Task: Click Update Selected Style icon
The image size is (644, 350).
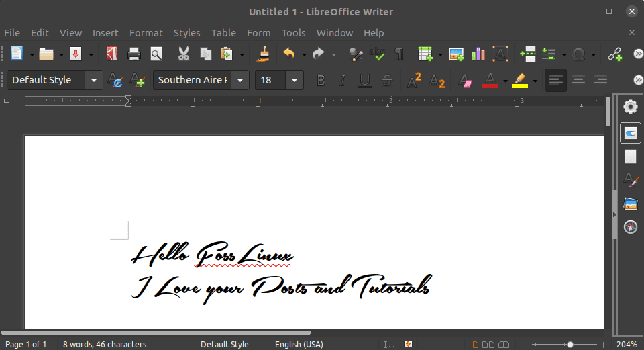Action: pos(115,80)
